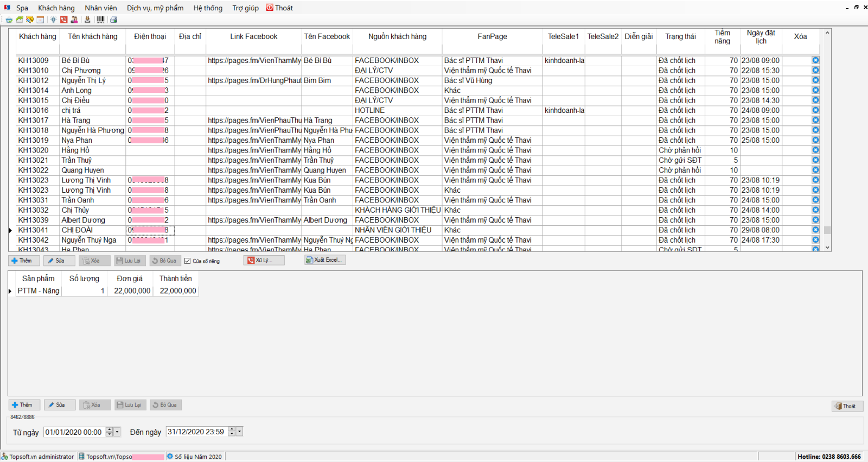Image resolution: width=868 pixels, height=462 pixels.
Task: Open the "Đến ngày" date dropdown arrow
Action: click(x=240, y=432)
